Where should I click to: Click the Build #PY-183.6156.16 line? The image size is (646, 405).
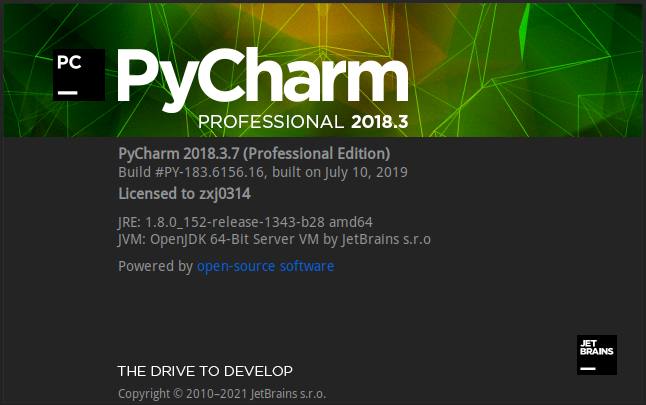point(263,172)
